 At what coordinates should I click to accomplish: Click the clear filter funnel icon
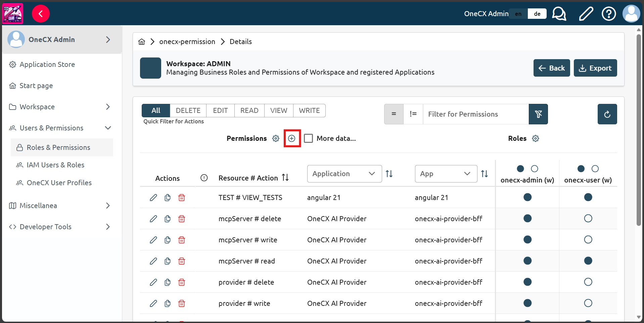[x=538, y=114]
